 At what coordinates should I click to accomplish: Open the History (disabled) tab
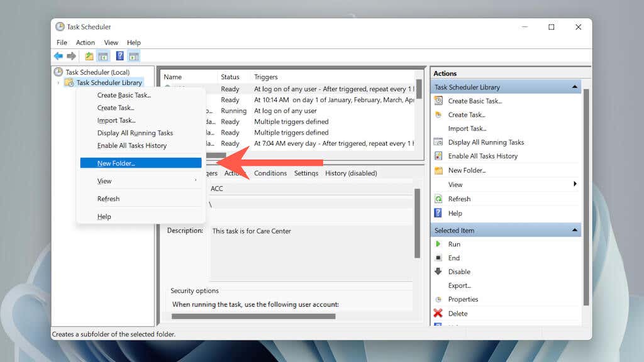[x=351, y=173]
